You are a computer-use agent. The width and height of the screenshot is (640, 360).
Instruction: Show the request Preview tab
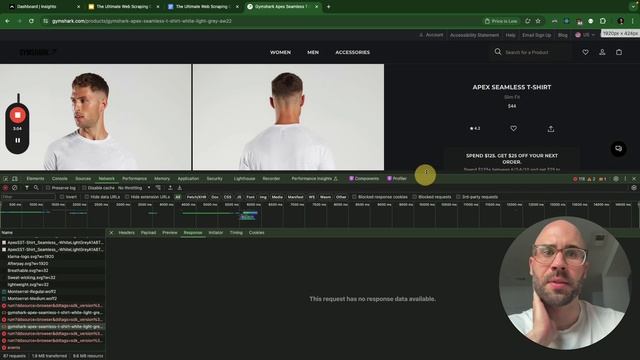pos(170,233)
